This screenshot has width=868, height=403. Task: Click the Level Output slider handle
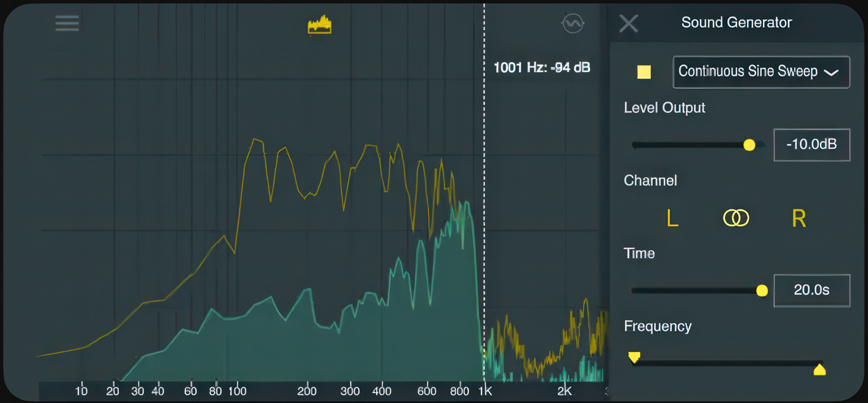click(749, 145)
